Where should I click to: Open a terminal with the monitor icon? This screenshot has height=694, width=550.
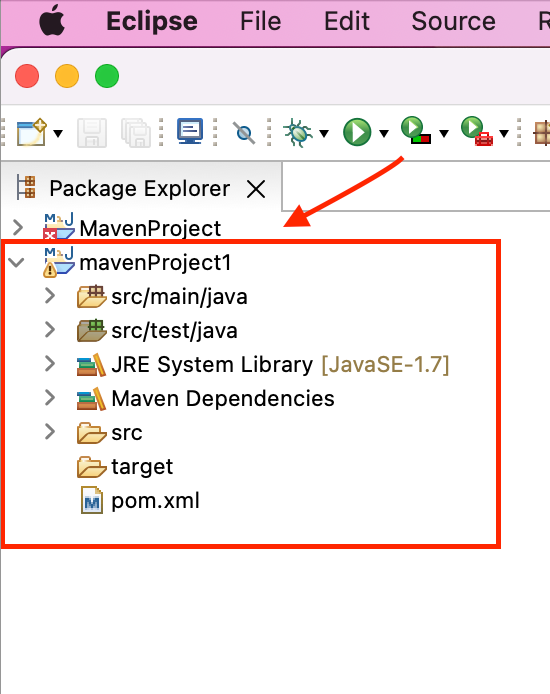(190, 131)
